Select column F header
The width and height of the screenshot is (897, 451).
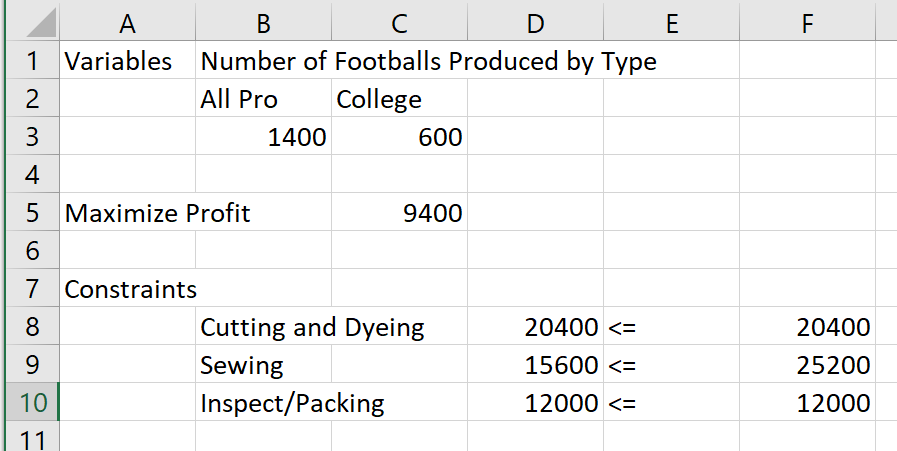[806, 22]
